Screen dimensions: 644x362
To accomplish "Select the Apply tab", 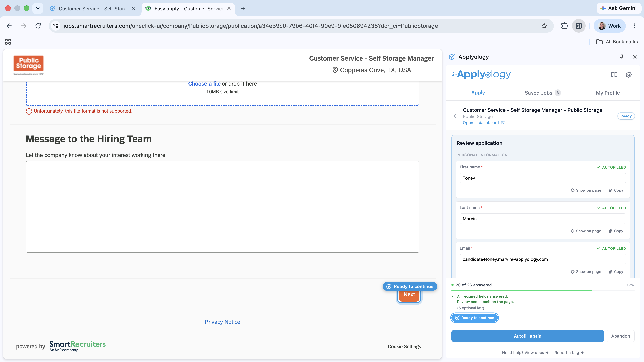I will click(478, 93).
